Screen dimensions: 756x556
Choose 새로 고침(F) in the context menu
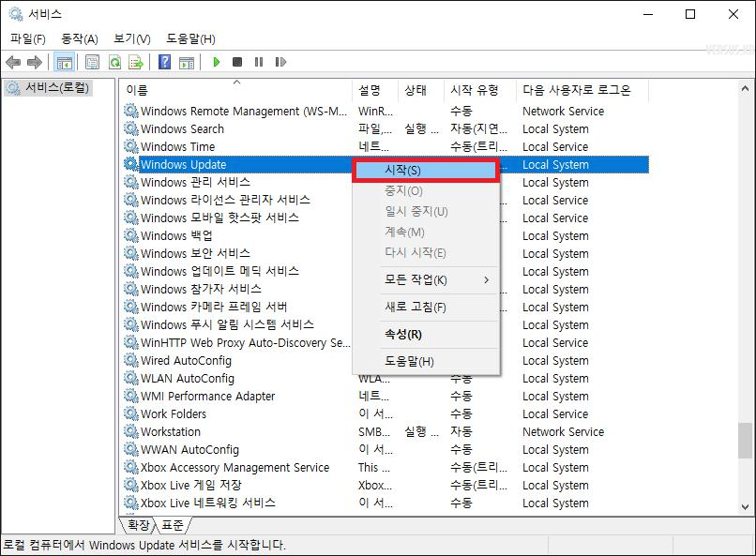(x=426, y=307)
